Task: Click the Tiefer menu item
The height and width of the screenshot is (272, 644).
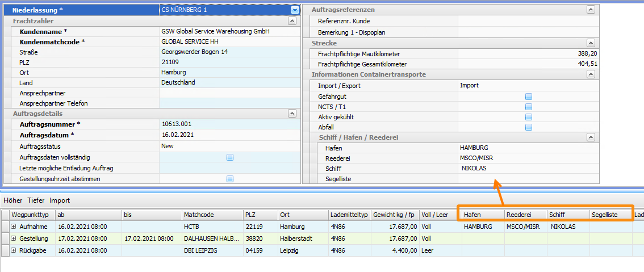Action: click(x=36, y=200)
